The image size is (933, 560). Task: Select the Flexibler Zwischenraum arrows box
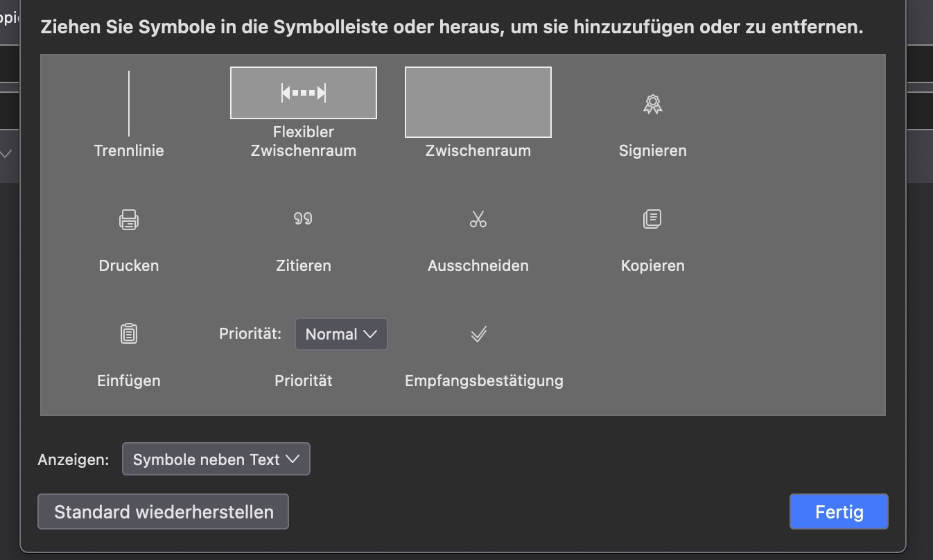(x=304, y=93)
